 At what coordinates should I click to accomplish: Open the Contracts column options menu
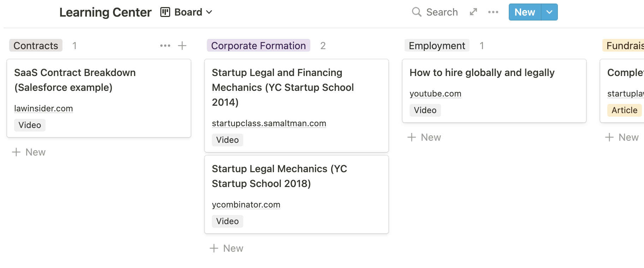pyautogui.click(x=165, y=45)
